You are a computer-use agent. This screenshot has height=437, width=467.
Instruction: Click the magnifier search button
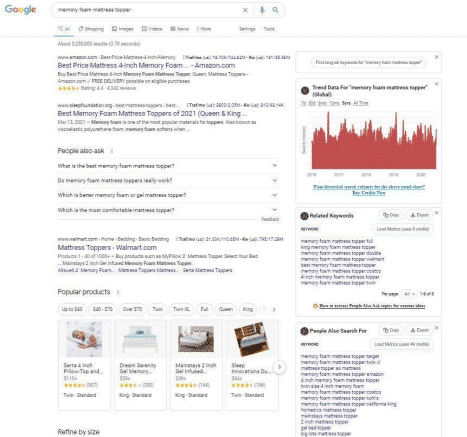point(275,10)
